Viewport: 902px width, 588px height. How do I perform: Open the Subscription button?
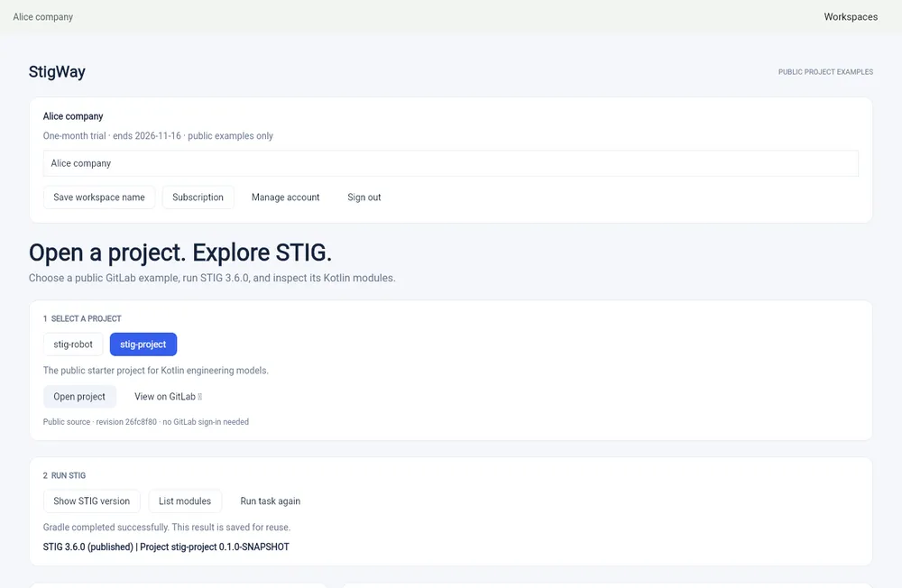(x=198, y=198)
